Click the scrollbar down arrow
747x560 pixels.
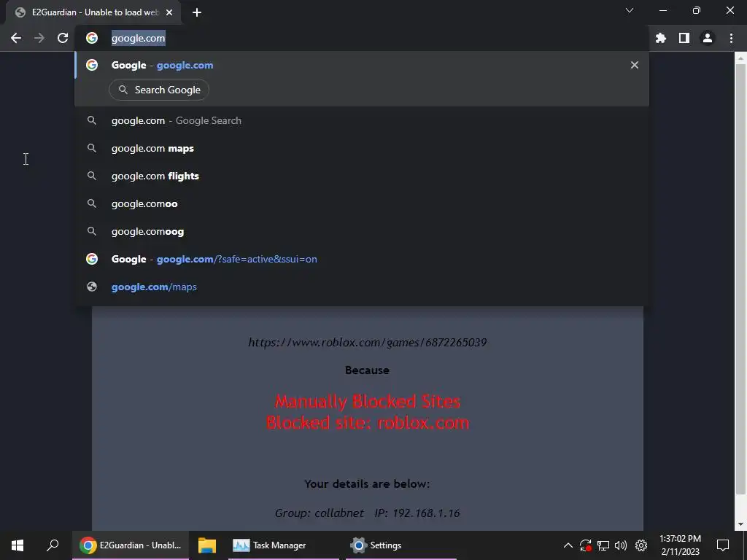click(x=740, y=524)
